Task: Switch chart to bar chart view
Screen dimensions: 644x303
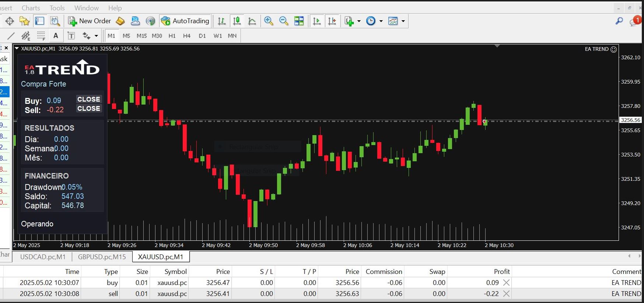Action: point(222,21)
